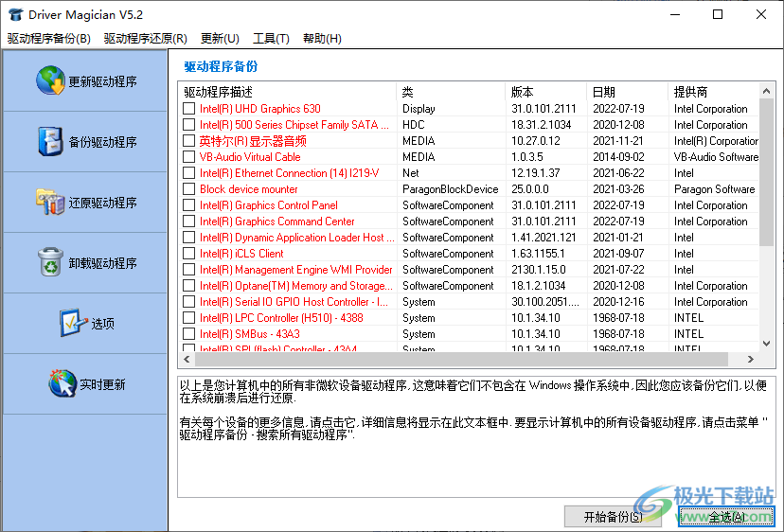784x532 pixels.
Task: Click the 全选(A) select all button
Action: tap(726, 517)
